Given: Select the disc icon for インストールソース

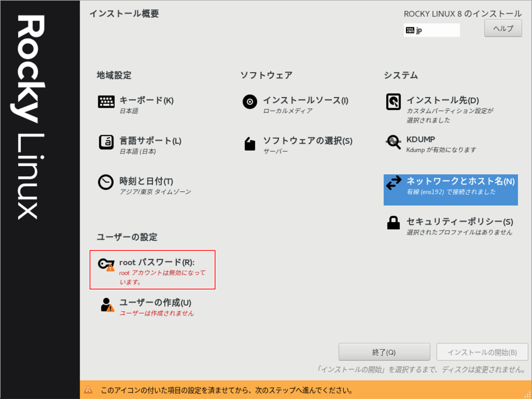Looking at the screenshot, I should pyautogui.click(x=250, y=101).
